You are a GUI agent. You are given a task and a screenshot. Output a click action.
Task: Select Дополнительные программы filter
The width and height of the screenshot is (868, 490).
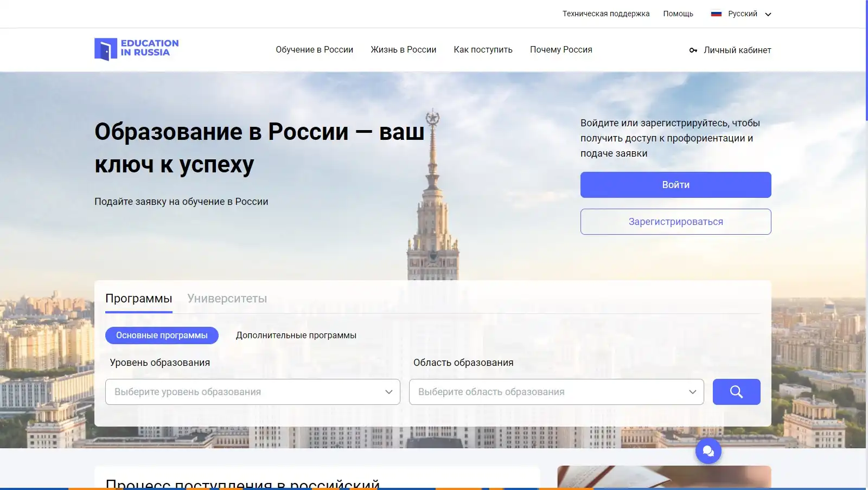coord(296,336)
